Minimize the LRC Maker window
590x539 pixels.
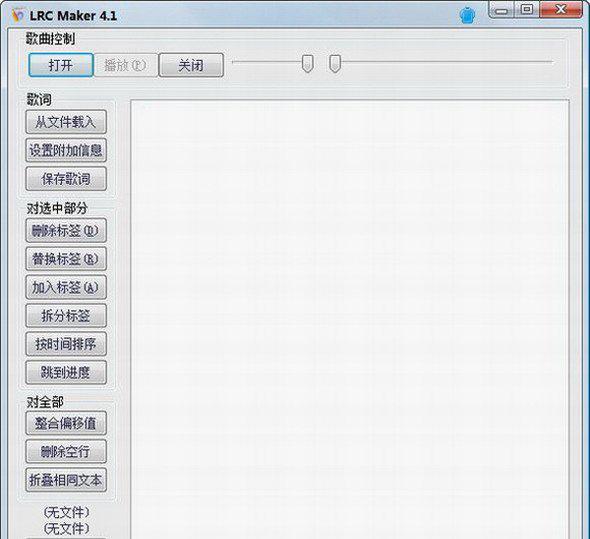pyautogui.click(x=501, y=10)
